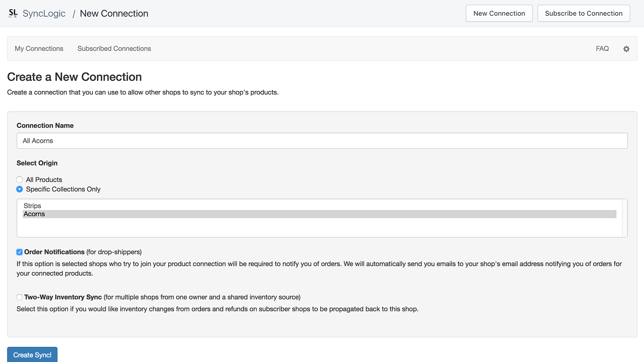Click the Connection Name input field

click(x=322, y=141)
